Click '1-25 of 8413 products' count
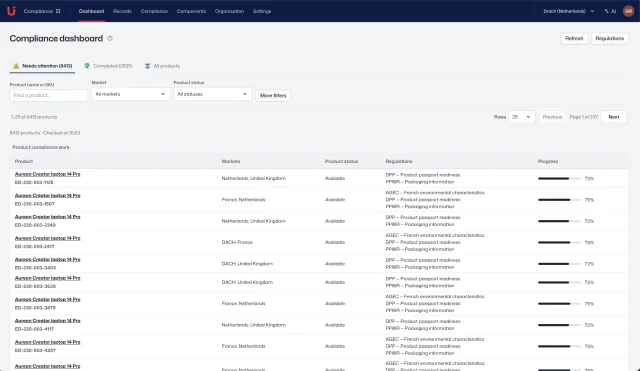 click(x=34, y=117)
